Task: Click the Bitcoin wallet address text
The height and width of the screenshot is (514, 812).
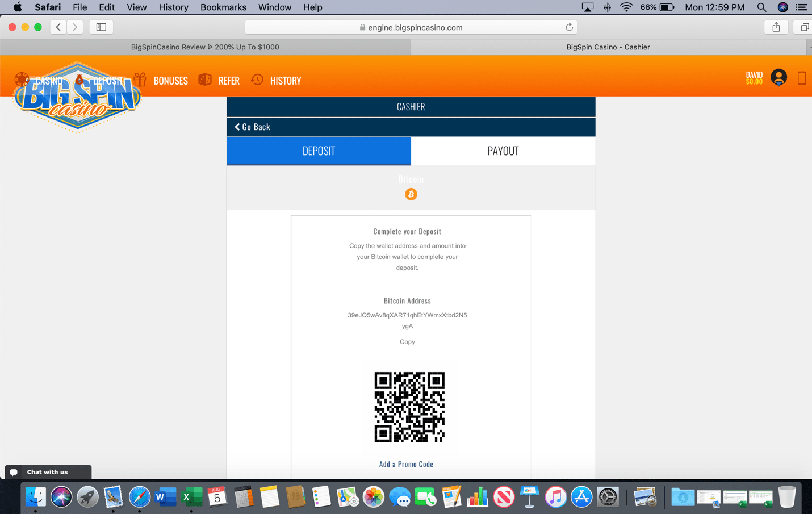Action: [407, 320]
